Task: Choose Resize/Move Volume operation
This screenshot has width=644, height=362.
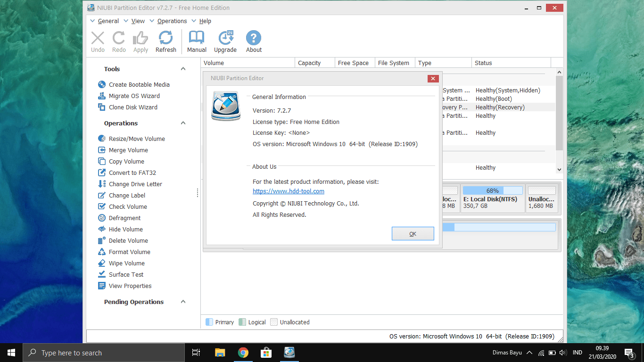Action: tap(137, 139)
